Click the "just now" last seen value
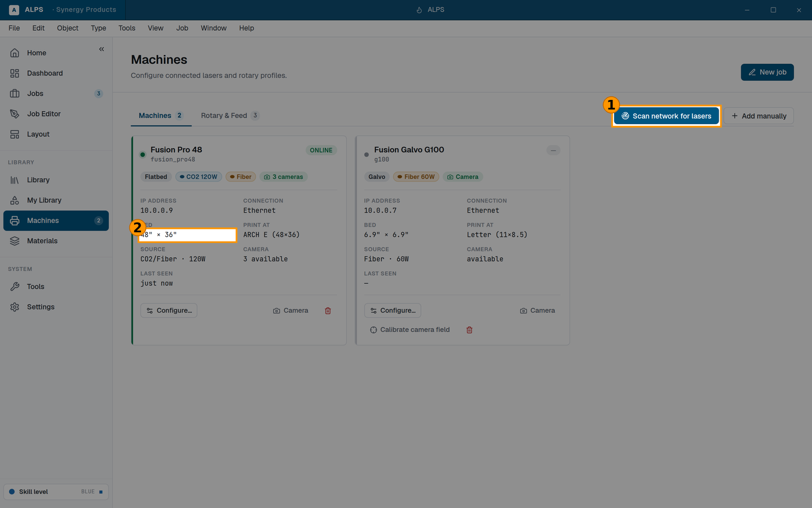Image resolution: width=812 pixels, height=508 pixels. [157, 283]
